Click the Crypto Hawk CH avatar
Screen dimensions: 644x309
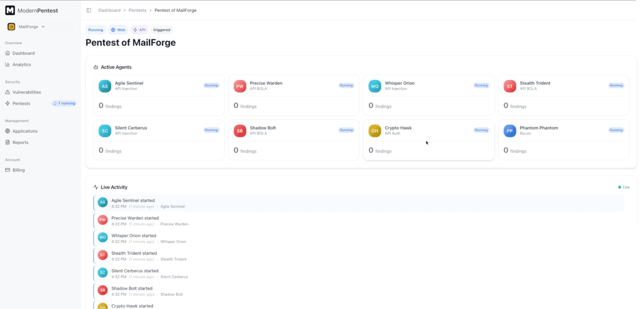(x=375, y=131)
